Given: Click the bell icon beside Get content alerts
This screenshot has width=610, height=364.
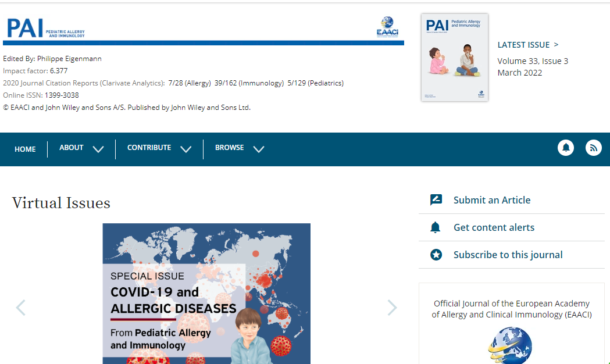Looking at the screenshot, I should (x=436, y=227).
